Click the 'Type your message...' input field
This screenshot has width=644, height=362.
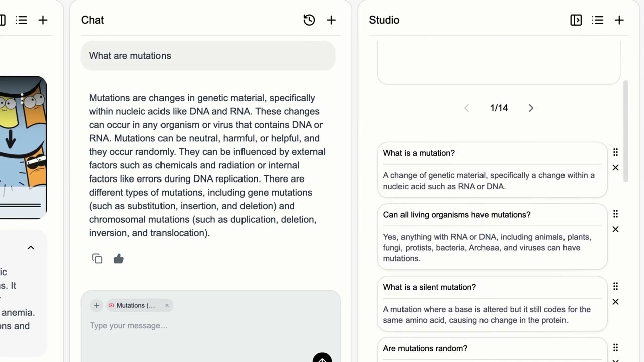coord(201,326)
